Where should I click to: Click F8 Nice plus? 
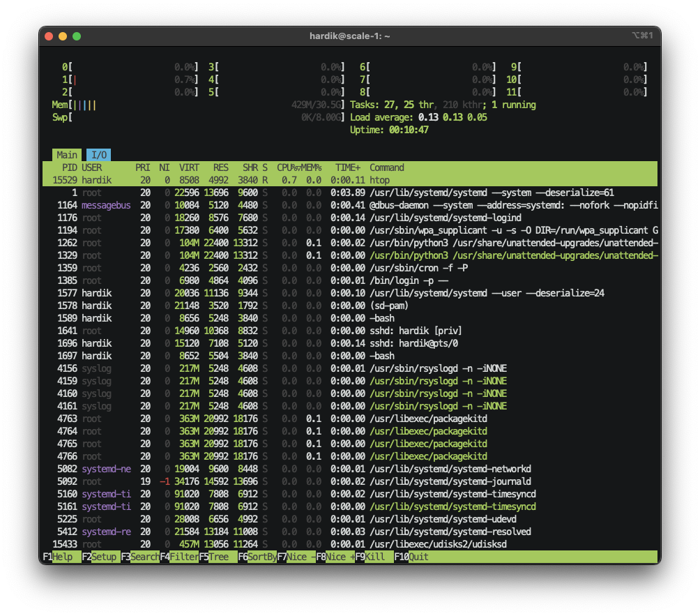(x=336, y=557)
